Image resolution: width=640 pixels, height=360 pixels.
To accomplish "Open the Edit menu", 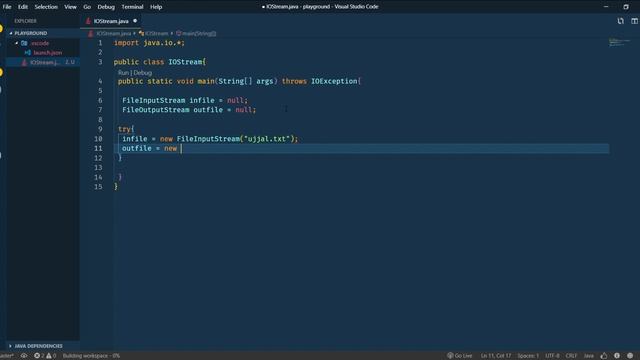I will click(23, 7).
